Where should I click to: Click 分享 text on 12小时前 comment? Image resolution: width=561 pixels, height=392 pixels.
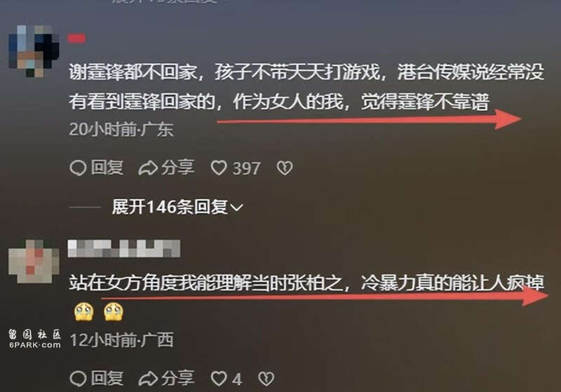(178, 379)
